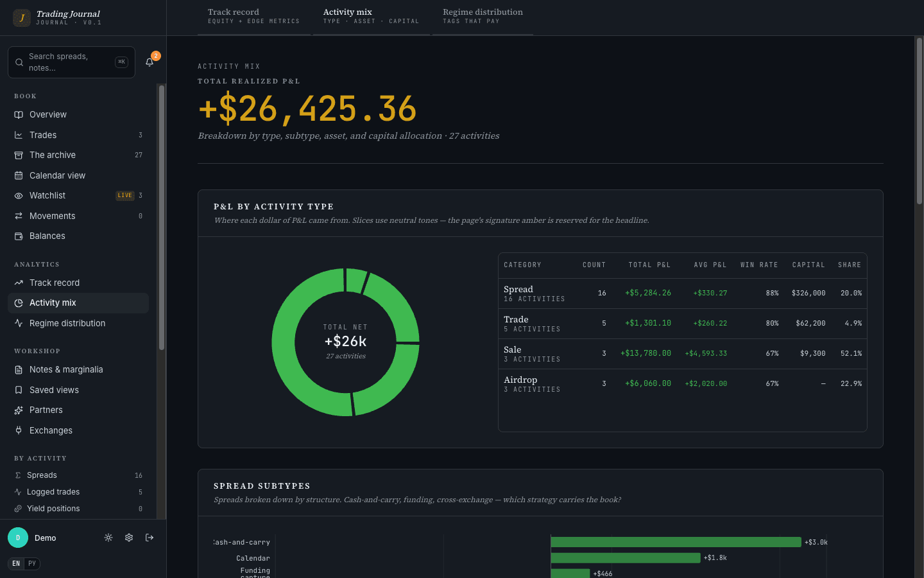Click the Calendar view icon
The height and width of the screenshot is (578, 924).
click(x=19, y=175)
